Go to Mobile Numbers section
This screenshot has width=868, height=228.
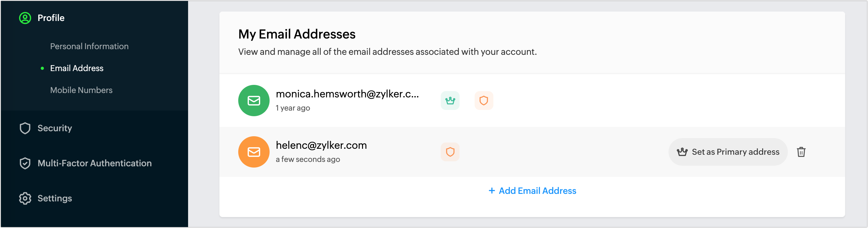click(81, 90)
